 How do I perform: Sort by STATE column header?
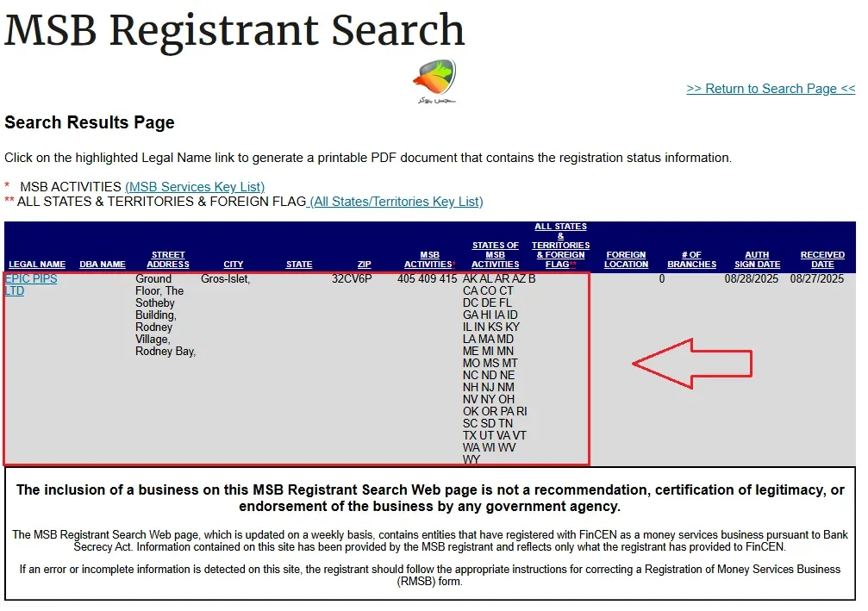[x=299, y=265]
